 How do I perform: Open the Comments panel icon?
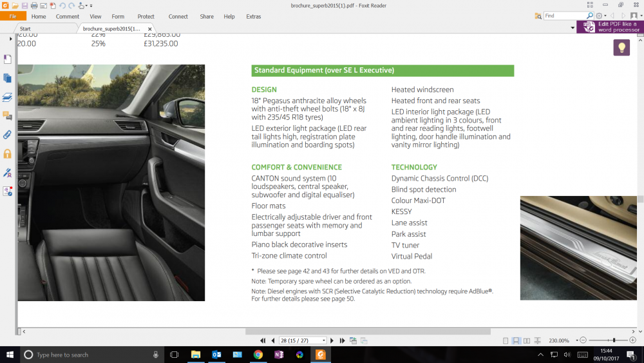point(7,116)
